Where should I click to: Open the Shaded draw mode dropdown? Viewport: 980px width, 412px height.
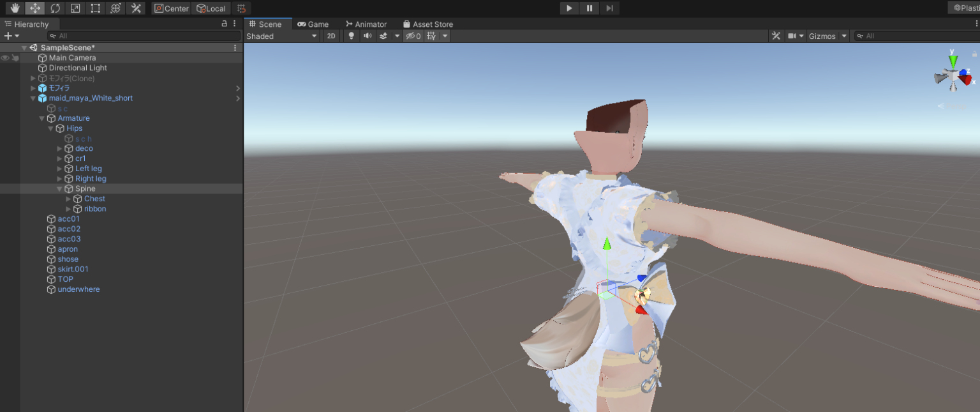pos(281,36)
